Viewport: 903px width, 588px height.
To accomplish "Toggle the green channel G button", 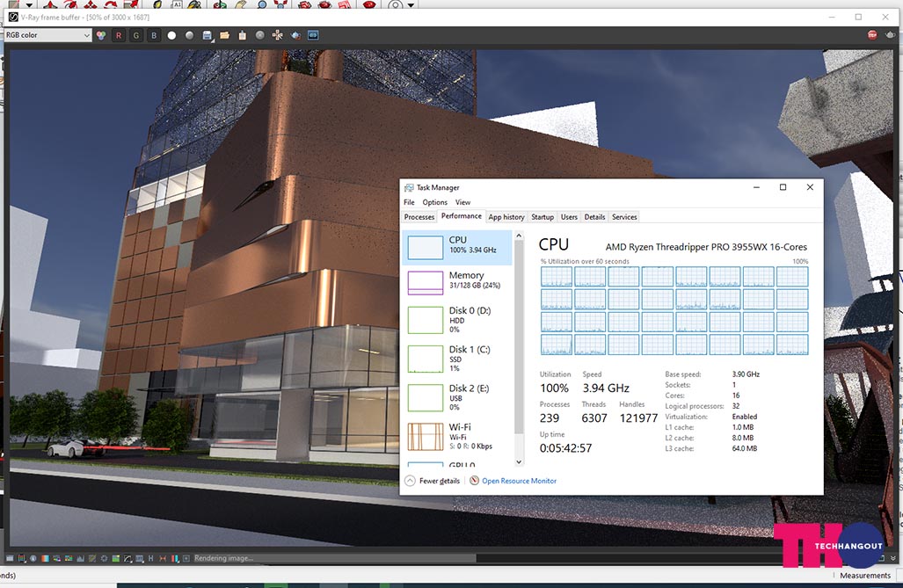I will point(136,35).
